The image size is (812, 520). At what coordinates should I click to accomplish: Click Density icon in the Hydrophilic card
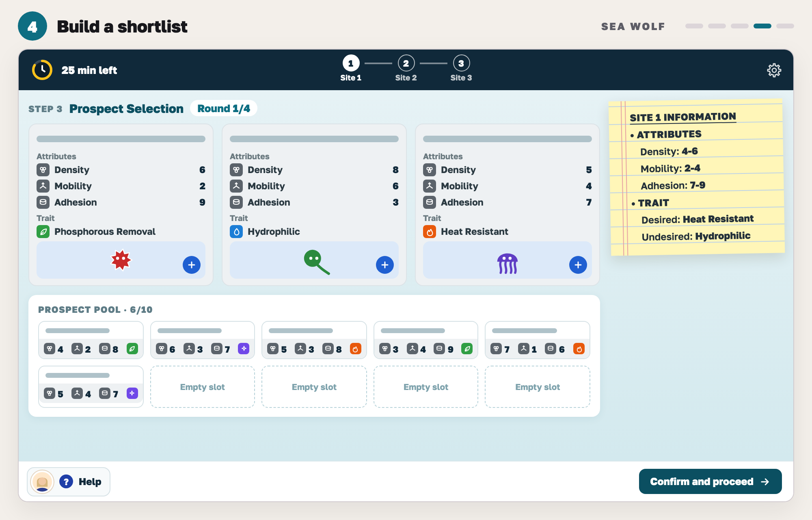236,170
